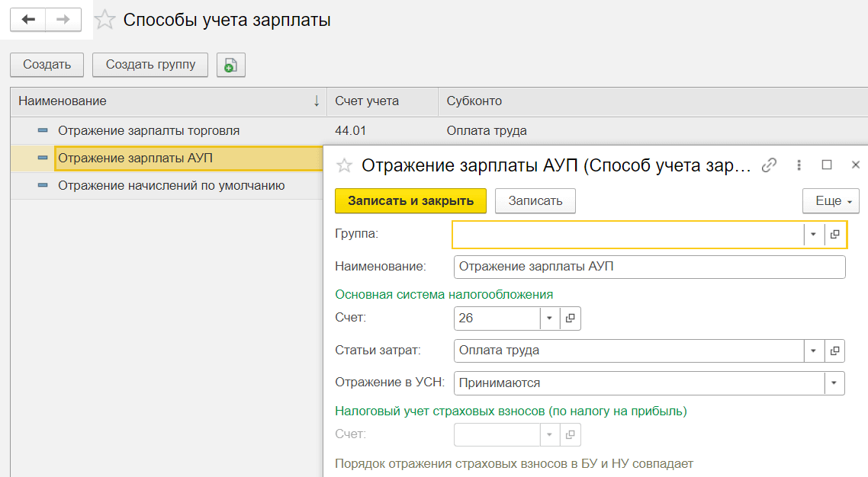The height and width of the screenshot is (477, 868).
Task: Click the forward navigation arrow
Action: point(63,20)
